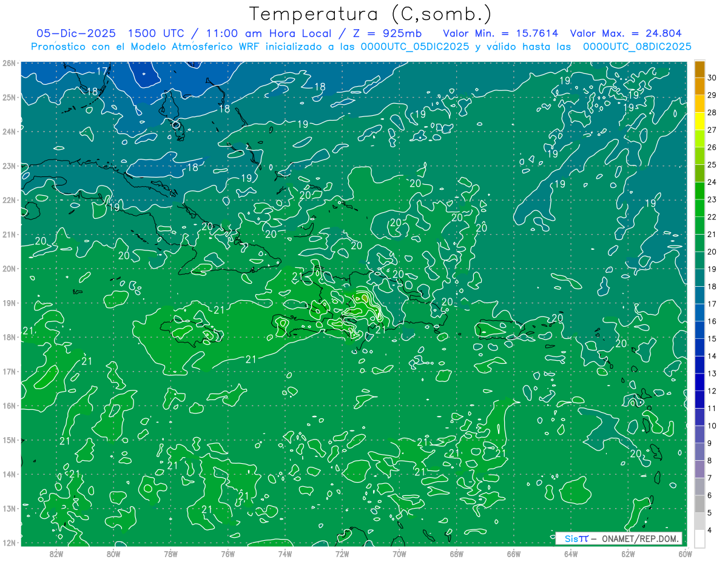
Task: Click the colorbar label 12
Action: (712, 391)
